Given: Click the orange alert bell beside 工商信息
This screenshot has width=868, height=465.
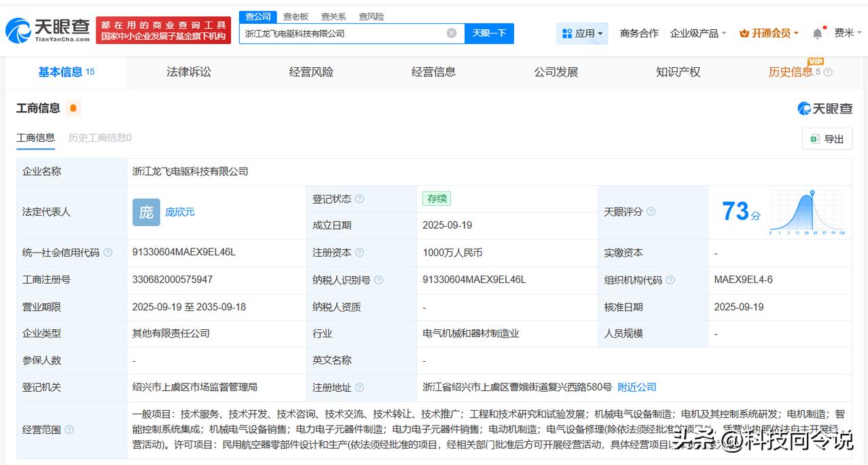Looking at the screenshot, I should coord(73,109).
